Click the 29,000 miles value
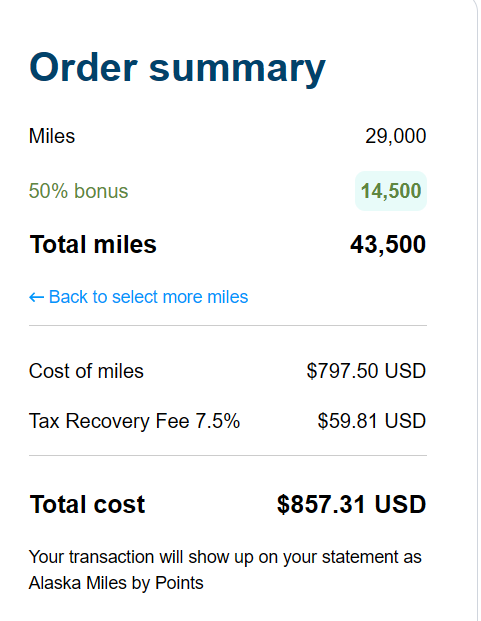481x621 pixels. [x=395, y=136]
